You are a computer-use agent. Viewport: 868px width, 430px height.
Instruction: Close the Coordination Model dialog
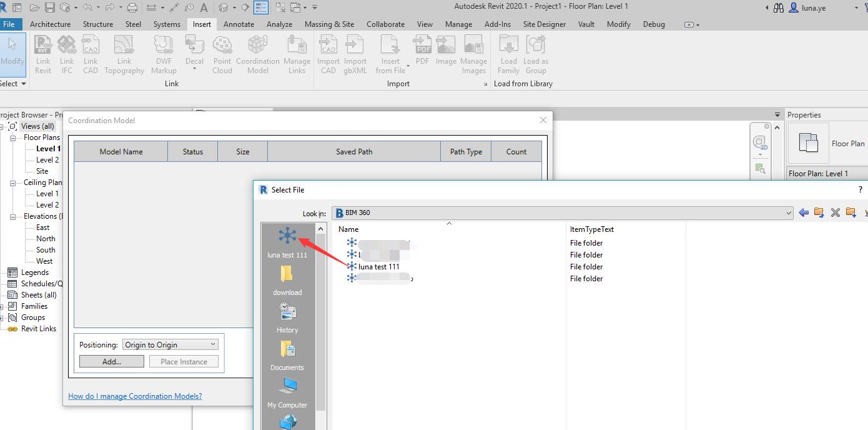(543, 120)
